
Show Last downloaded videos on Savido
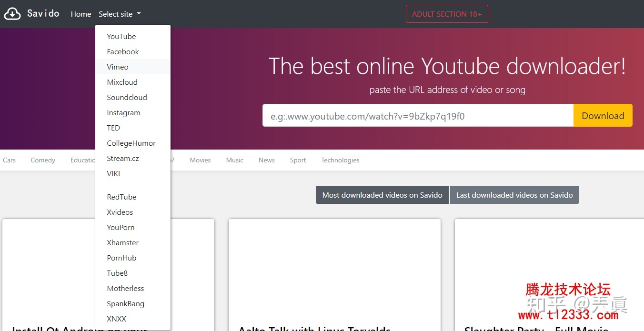point(514,195)
